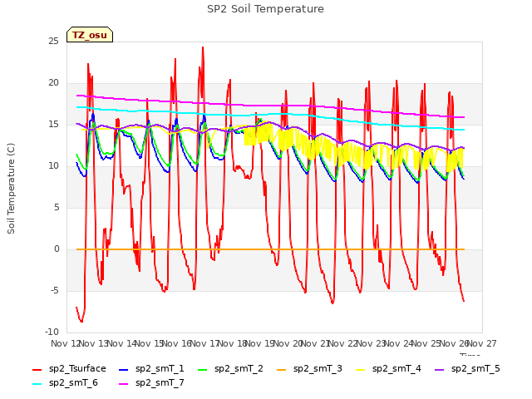Click the blue sp2_smT_1 legend swatch

[x=124, y=369]
